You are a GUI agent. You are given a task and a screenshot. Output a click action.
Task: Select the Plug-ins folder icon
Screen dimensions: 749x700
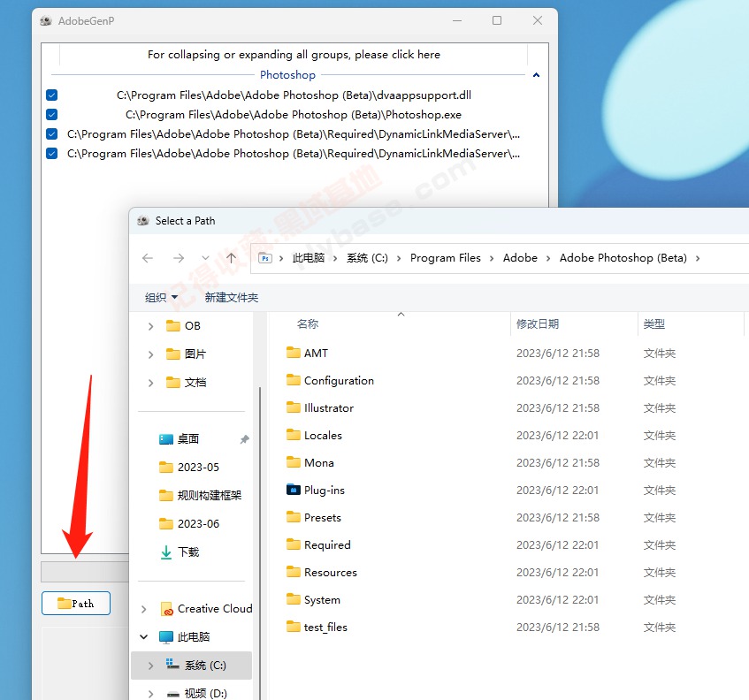pos(294,490)
